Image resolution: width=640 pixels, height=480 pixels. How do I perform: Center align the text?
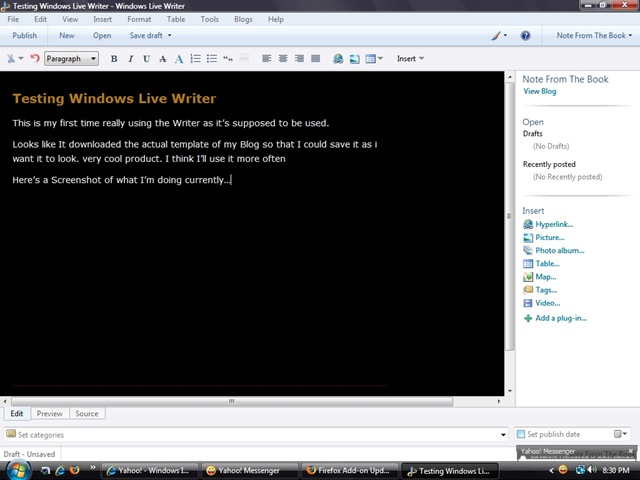[283, 58]
